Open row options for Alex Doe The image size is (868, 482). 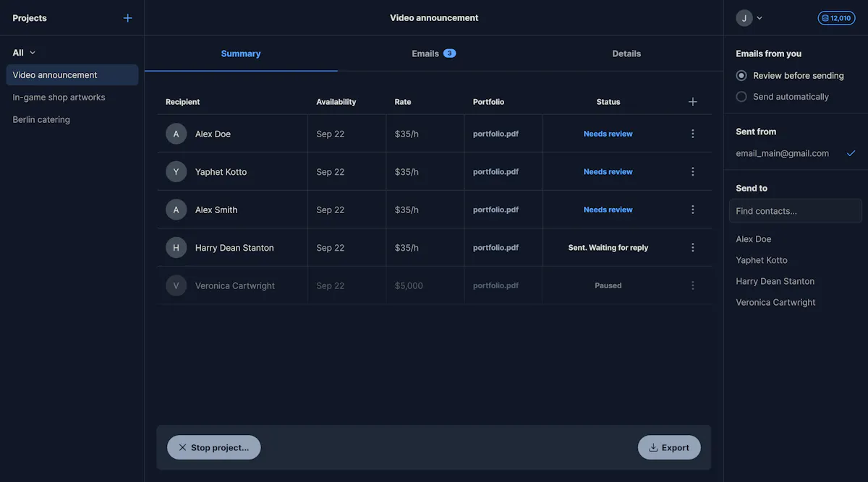point(693,134)
